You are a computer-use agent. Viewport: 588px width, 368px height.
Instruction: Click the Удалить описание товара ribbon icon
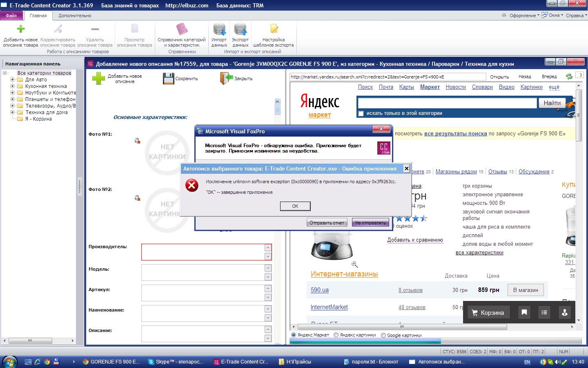click(x=95, y=29)
